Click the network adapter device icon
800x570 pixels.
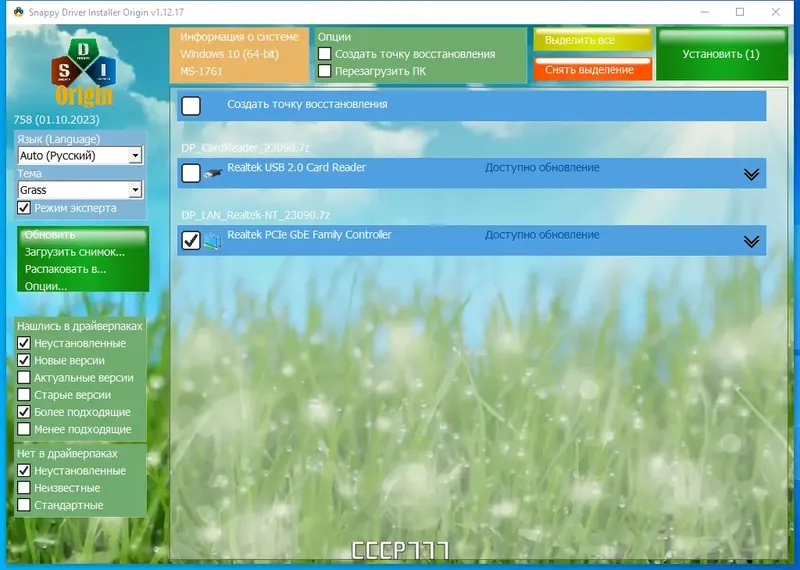coord(213,240)
